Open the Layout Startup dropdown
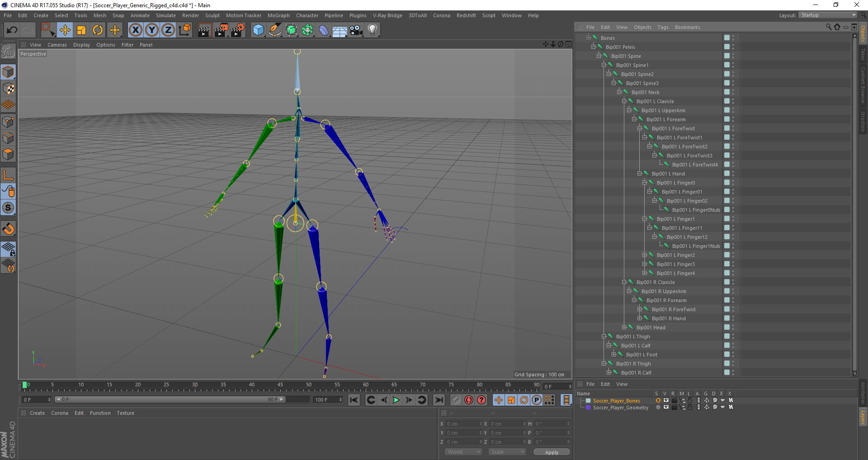Viewport: 868px width, 460px height. (828, 15)
